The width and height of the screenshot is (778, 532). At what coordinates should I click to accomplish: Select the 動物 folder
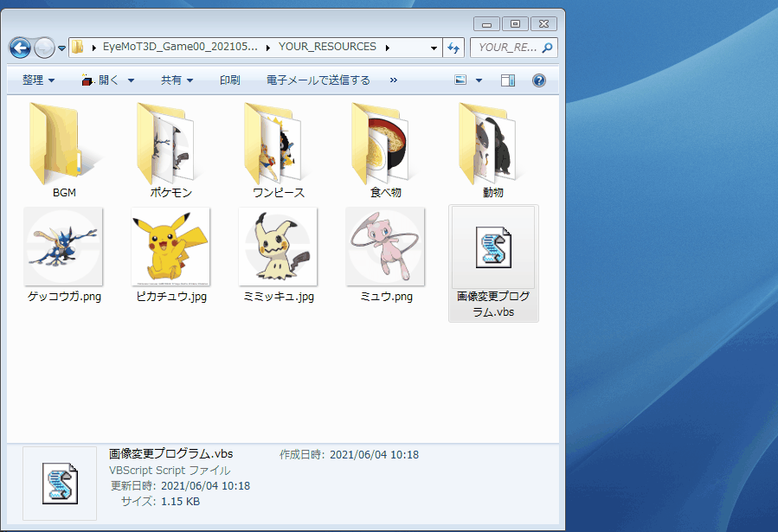tap(492, 151)
